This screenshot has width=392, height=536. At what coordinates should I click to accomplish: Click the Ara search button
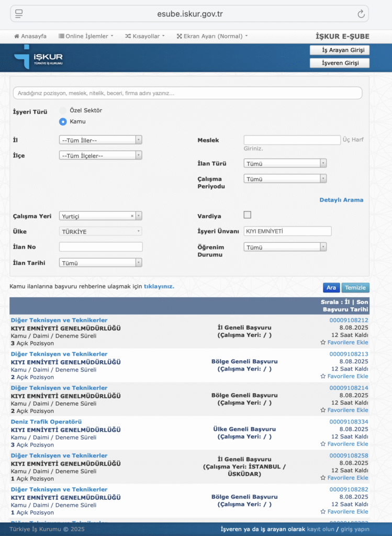pos(331,288)
